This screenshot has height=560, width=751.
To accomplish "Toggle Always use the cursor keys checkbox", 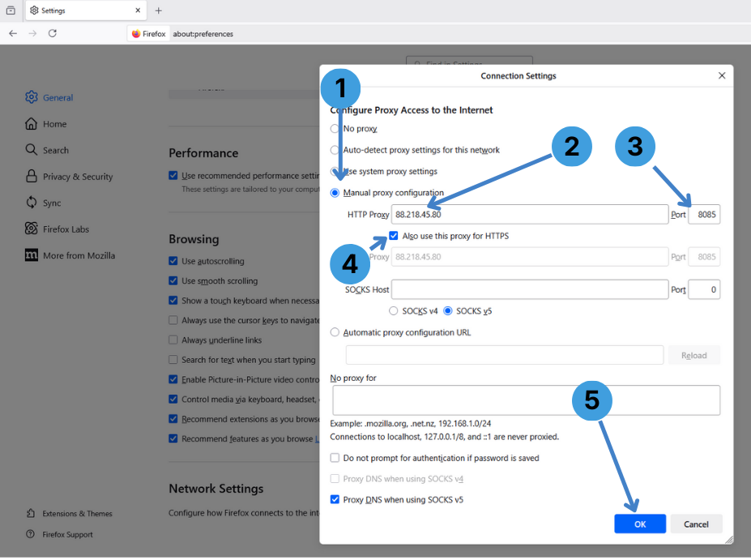I will click(x=173, y=320).
